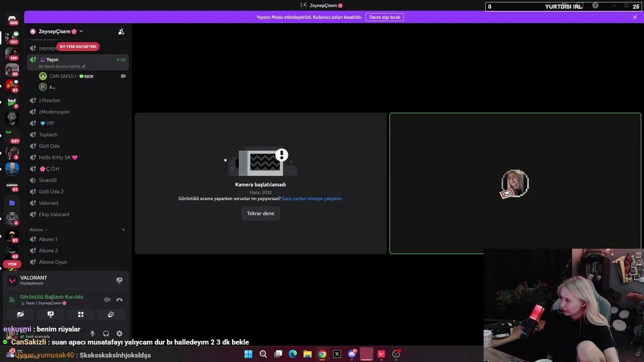
Task: Open Windows Start menu
Action: coord(248,354)
